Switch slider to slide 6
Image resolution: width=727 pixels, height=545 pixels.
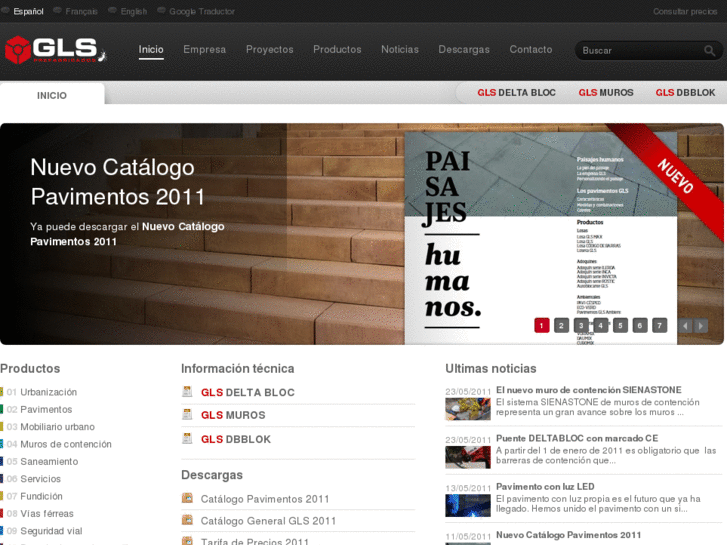click(640, 326)
